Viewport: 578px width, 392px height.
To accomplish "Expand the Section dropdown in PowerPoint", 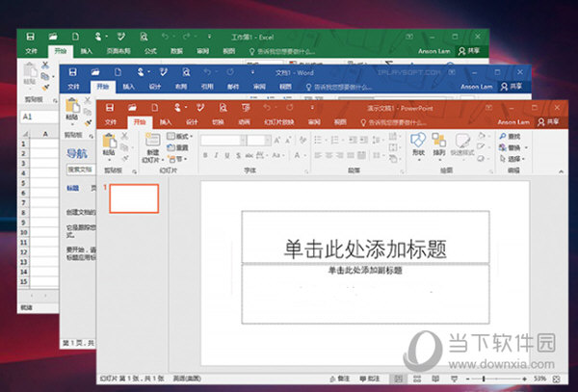I will click(x=177, y=159).
